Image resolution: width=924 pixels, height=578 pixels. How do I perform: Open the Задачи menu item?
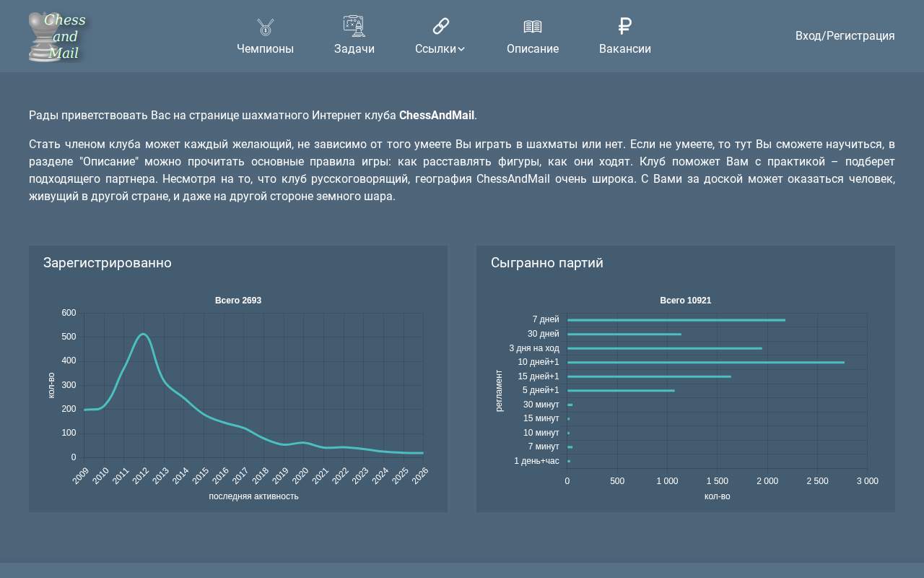coord(354,49)
